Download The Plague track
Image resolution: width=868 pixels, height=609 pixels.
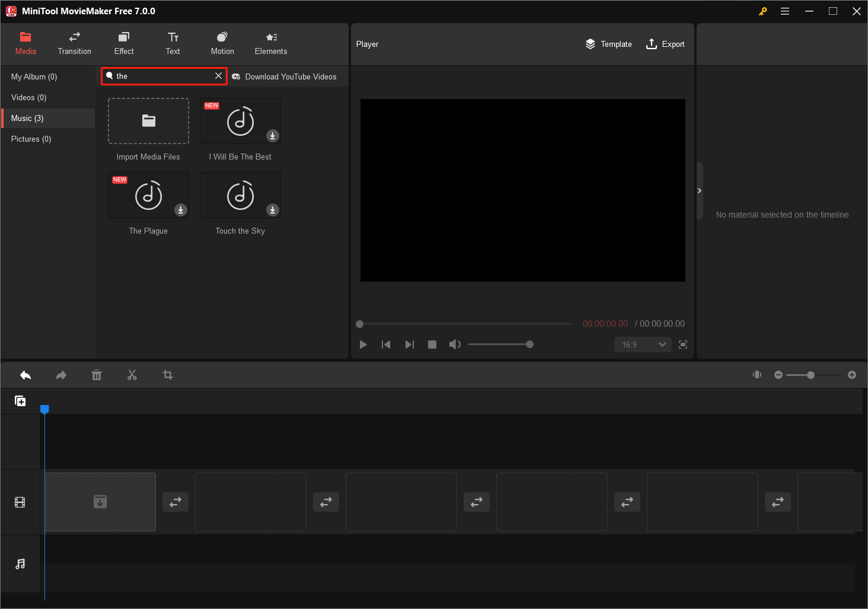[x=181, y=210]
